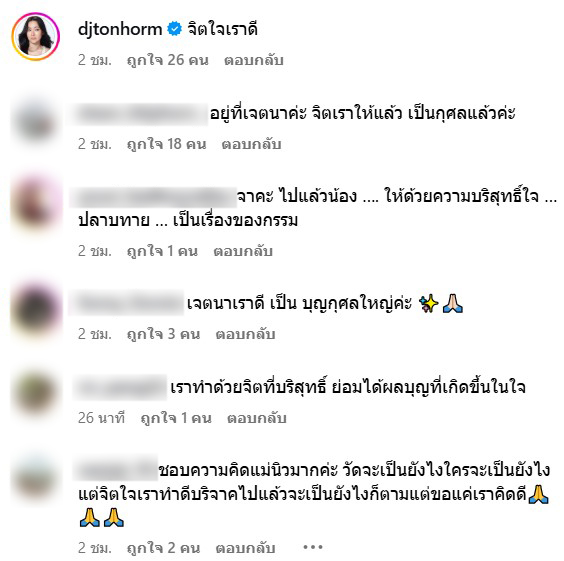Open the blurred avatar of the 26 นาที commenter
This screenshot has width=564, height=561.
click(x=36, y=393)
